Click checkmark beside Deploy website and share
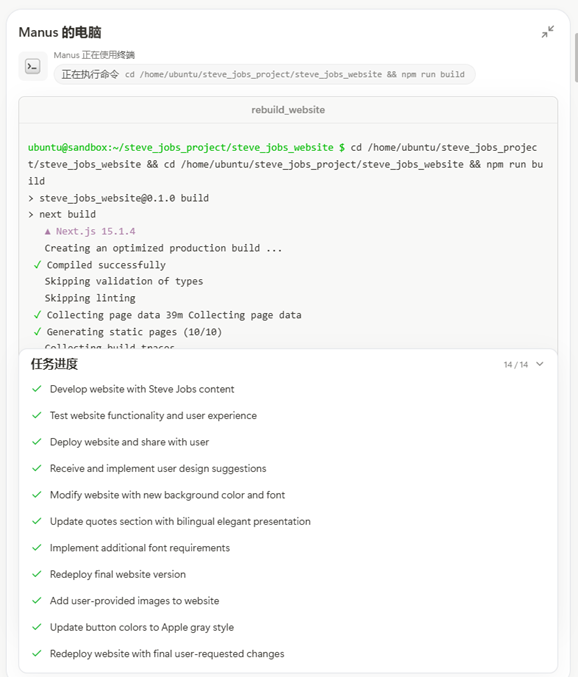This screenshot has width=578, height=677. 37,442
